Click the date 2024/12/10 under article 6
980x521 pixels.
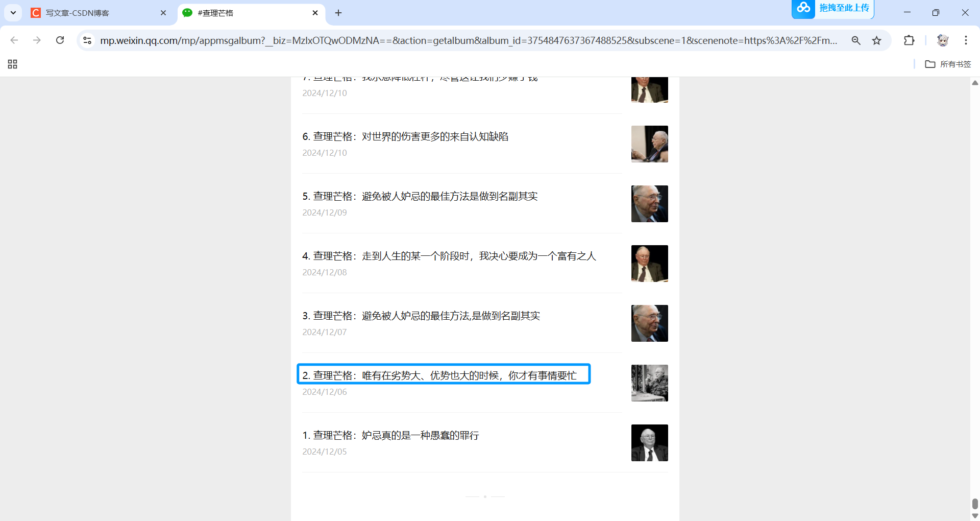click(x=325, y=153)
